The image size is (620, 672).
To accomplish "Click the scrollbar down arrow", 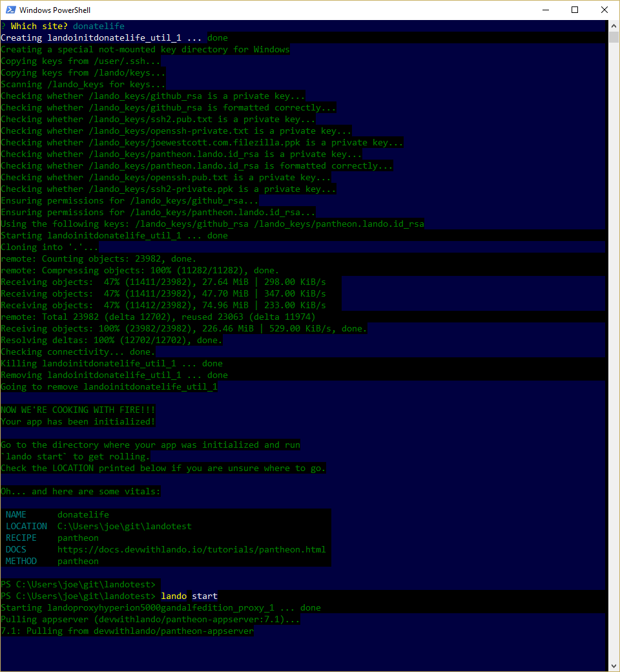I will click(x=612, y=664).
